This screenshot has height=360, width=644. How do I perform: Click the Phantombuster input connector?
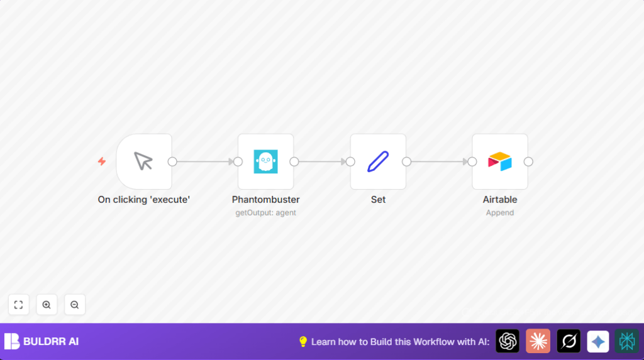[238, 161]
